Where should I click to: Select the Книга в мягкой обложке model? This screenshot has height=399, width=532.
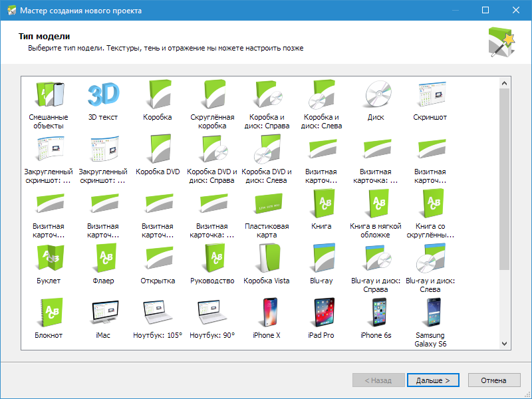376,204
